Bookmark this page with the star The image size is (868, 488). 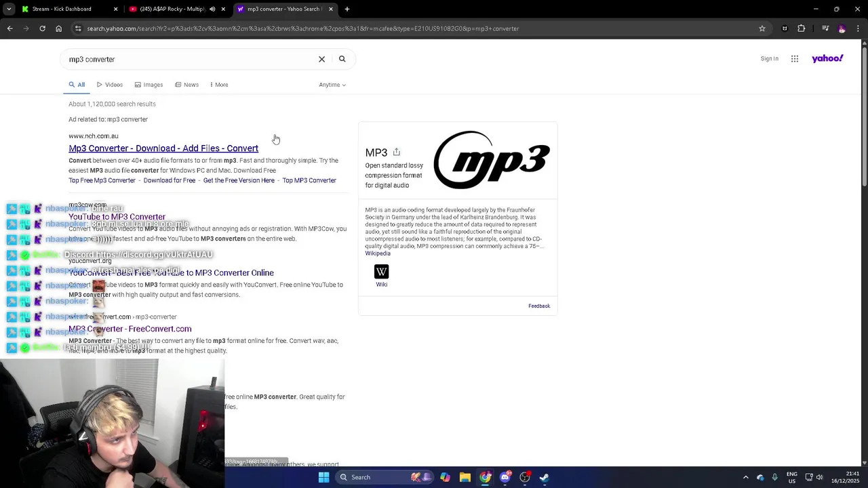pos(762,28)
